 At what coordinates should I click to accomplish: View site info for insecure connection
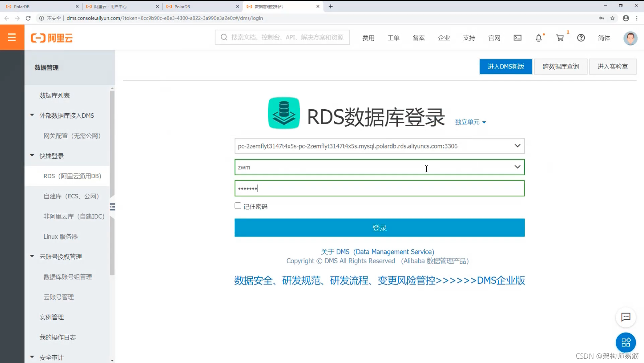[50, 18]
